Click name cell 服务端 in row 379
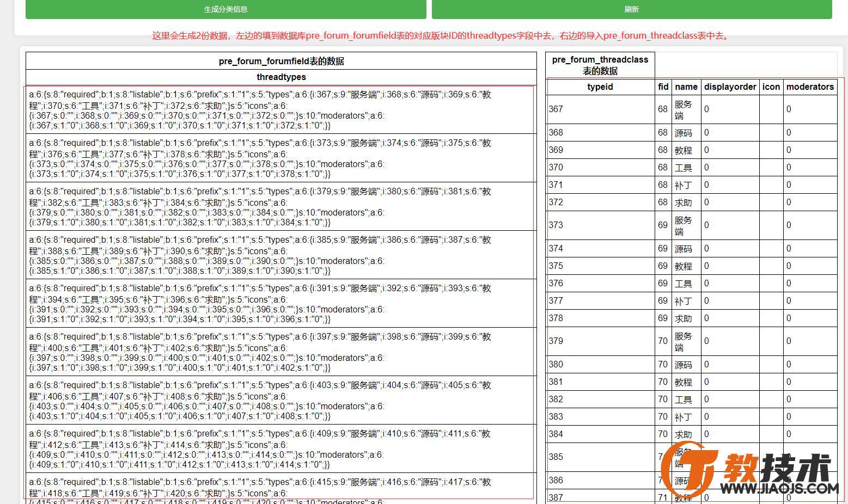848x504 pixels. [x=686, y=341]
